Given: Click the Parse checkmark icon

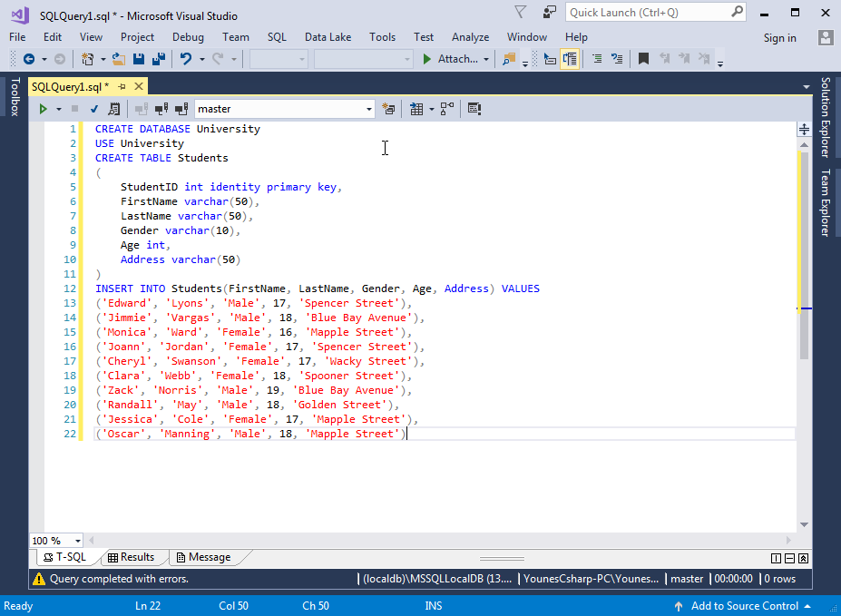Looking at the screenshot, I should tap(93, 109).
